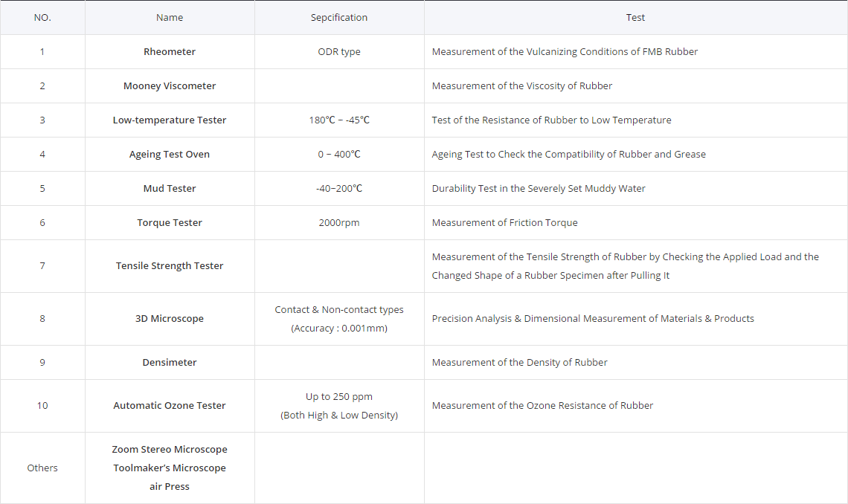Image resolution: width=848 pixels, height=504 pixels.
Task: Click Measurement of the Vulcanizing Conditions text
Action: point(565,52)
